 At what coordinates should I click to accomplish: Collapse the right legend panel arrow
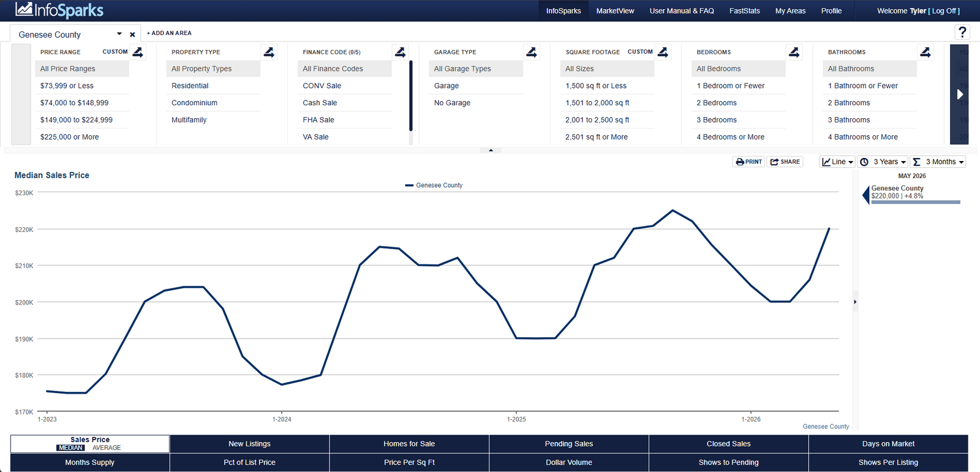855,302
